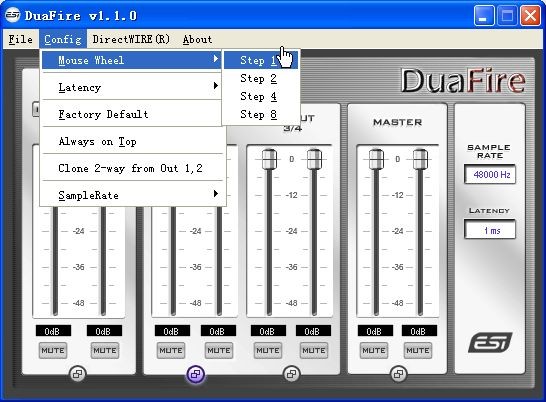This screenshot has height=402, width=546.
Task: Mute the left MASTER channel
Action: click(374, 350)
